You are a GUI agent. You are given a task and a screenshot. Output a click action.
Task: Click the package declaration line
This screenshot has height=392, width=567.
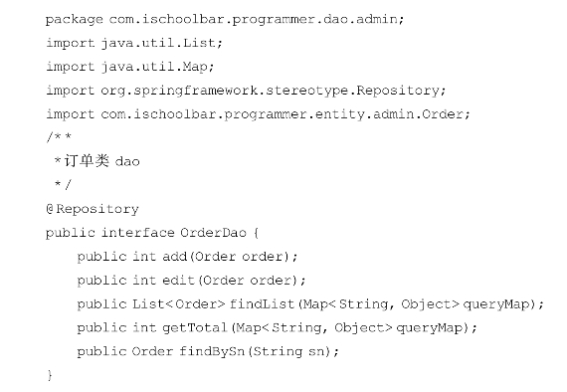pos(225,19)
